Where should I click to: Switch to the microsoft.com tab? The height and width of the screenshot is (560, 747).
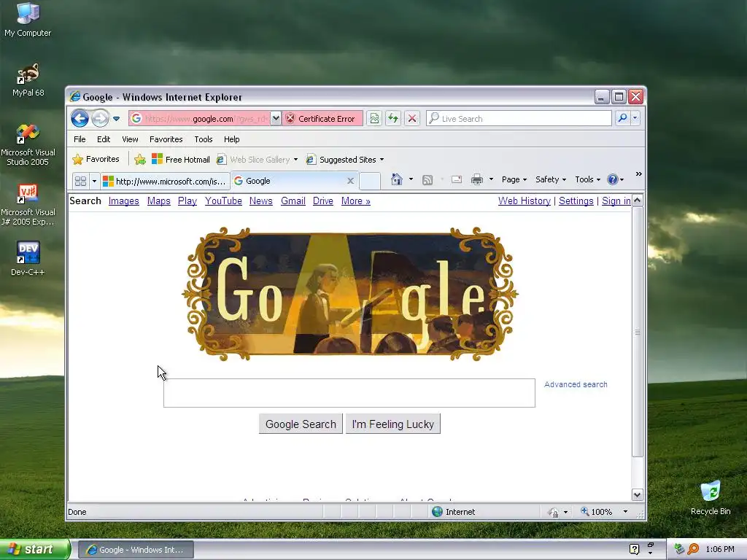[165, 181]
